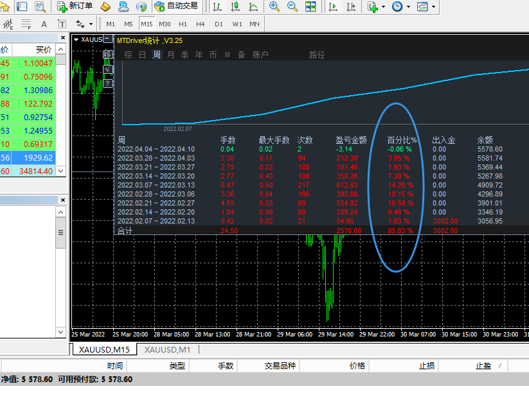Screen dimensions: 529x420
Task: Select the text (A) drawing tool
Action: tap(44, 24)
